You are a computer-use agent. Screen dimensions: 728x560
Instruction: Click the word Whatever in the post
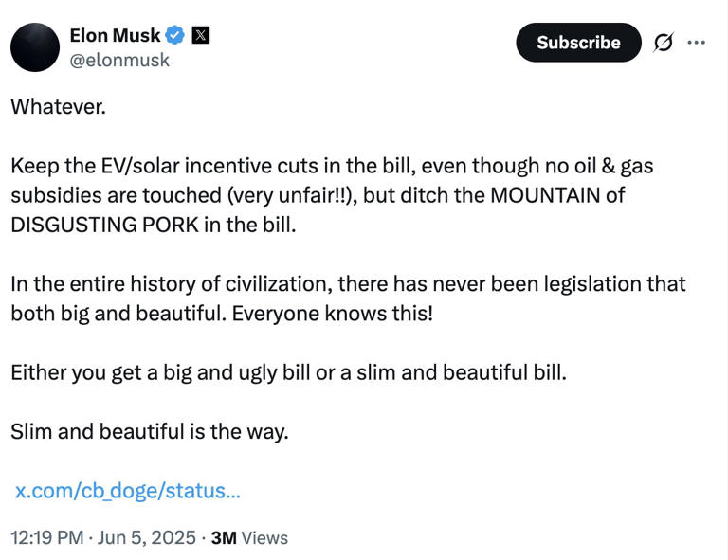[x=58, y=106]
